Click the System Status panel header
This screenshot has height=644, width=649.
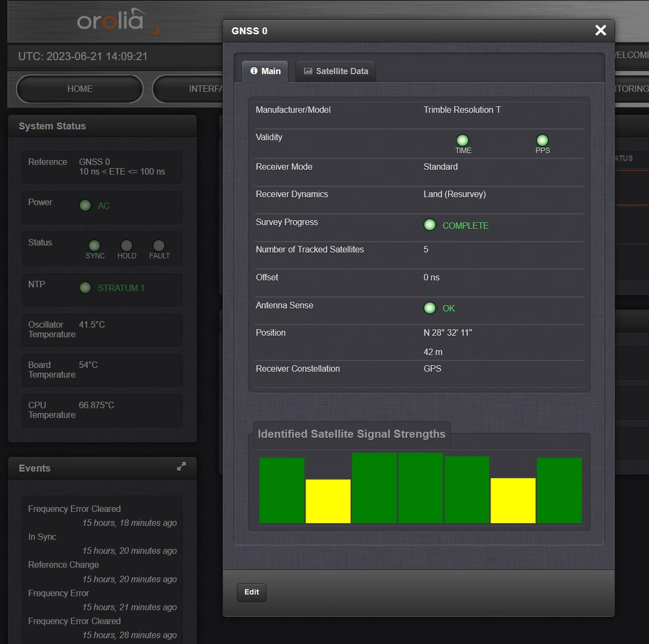click(x=102, y=126)
